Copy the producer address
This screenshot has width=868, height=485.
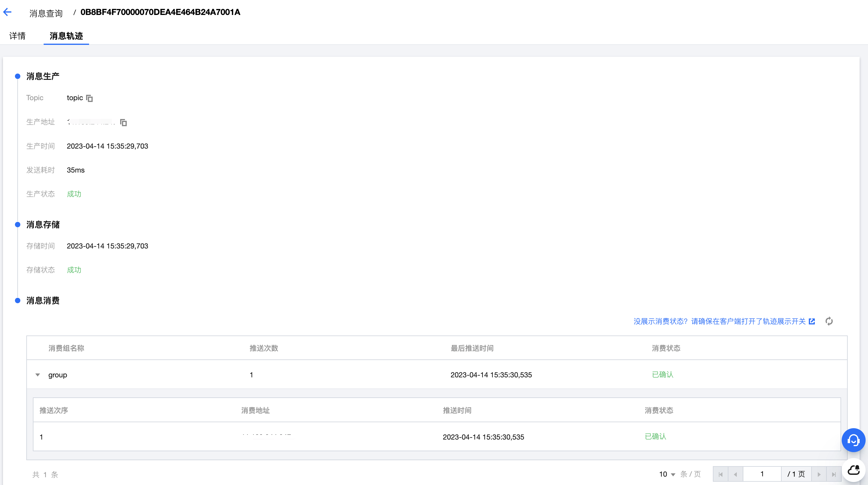(123, 122)
